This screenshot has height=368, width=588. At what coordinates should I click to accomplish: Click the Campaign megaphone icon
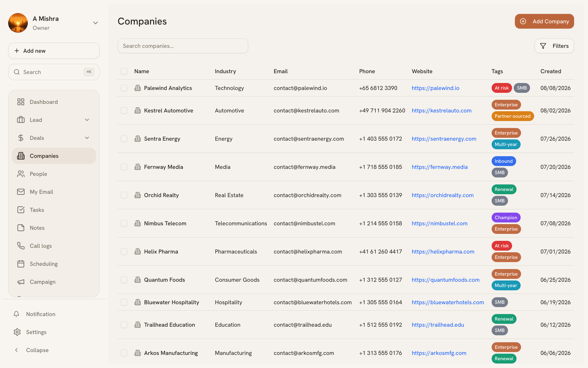click(x=21, y=282)
